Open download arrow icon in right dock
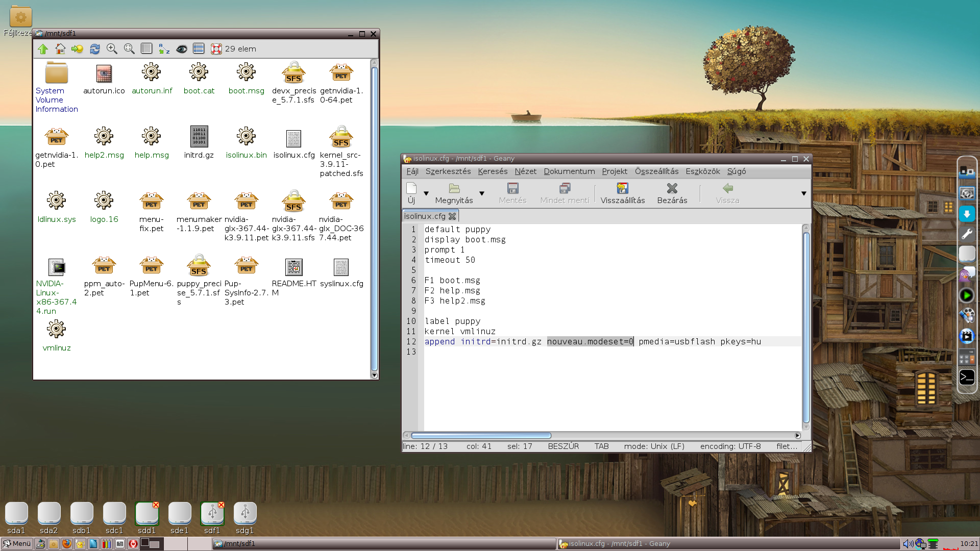 [967, 214]
